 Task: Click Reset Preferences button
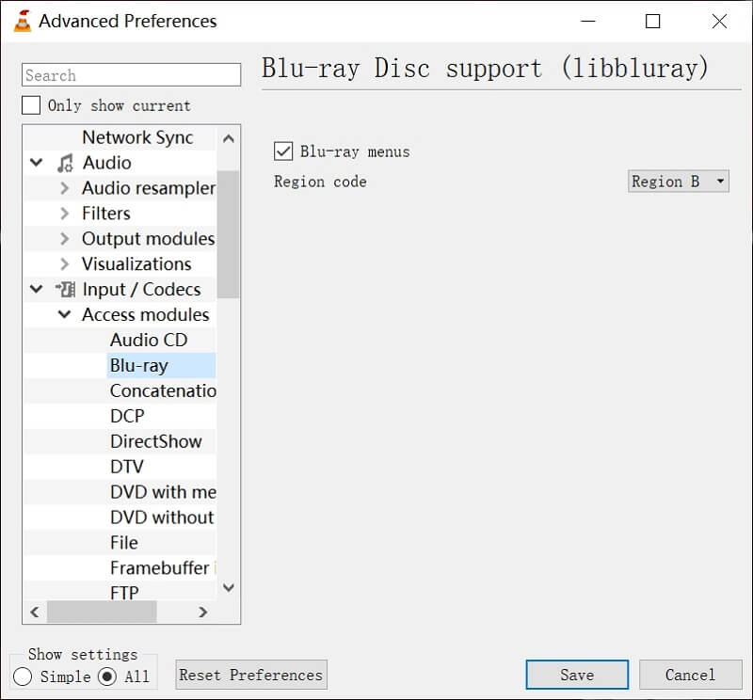(251, 675)
